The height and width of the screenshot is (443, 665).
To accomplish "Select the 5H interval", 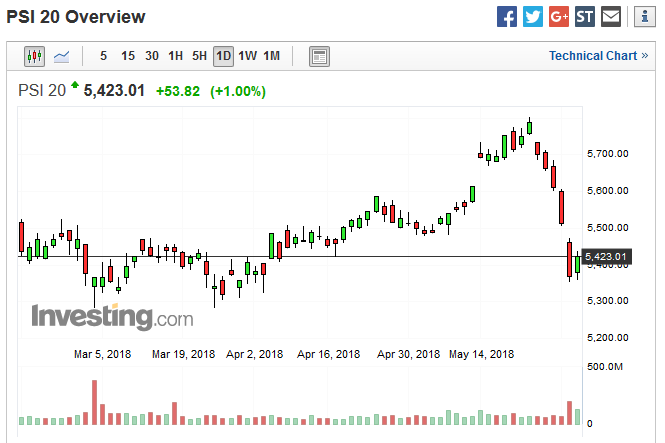I will pyautogui.click(x=199, y=56).
